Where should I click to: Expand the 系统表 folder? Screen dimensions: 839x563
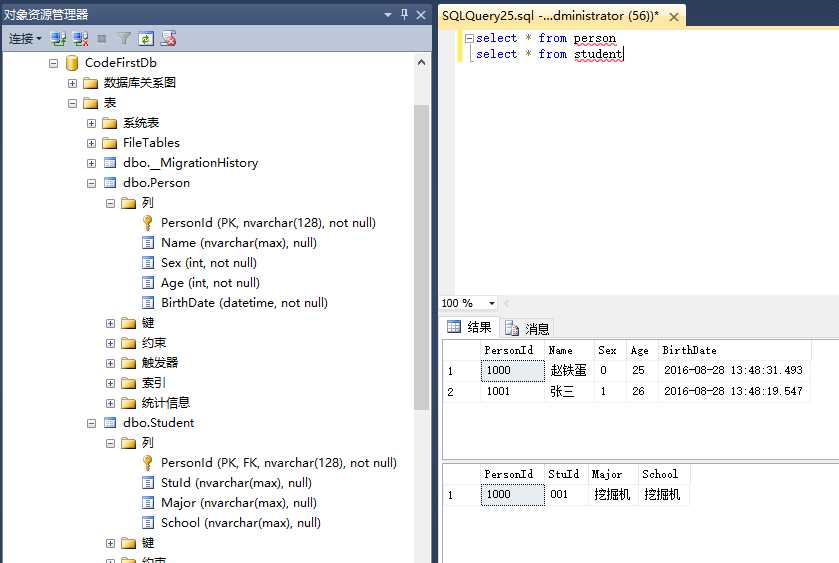point(91,124)
